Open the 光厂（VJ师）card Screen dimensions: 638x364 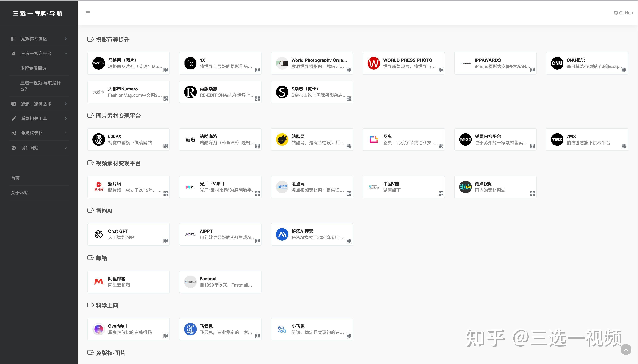pos(220,187)
